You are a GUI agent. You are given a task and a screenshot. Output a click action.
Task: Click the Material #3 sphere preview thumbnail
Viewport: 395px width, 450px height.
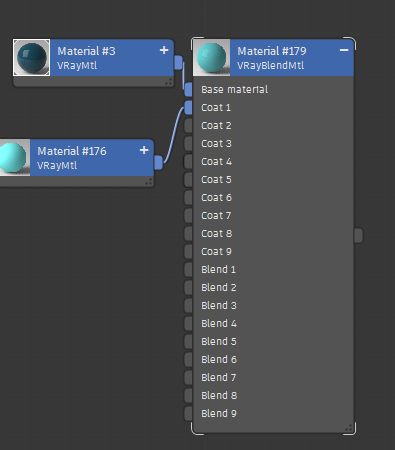[x=31, y=57]
